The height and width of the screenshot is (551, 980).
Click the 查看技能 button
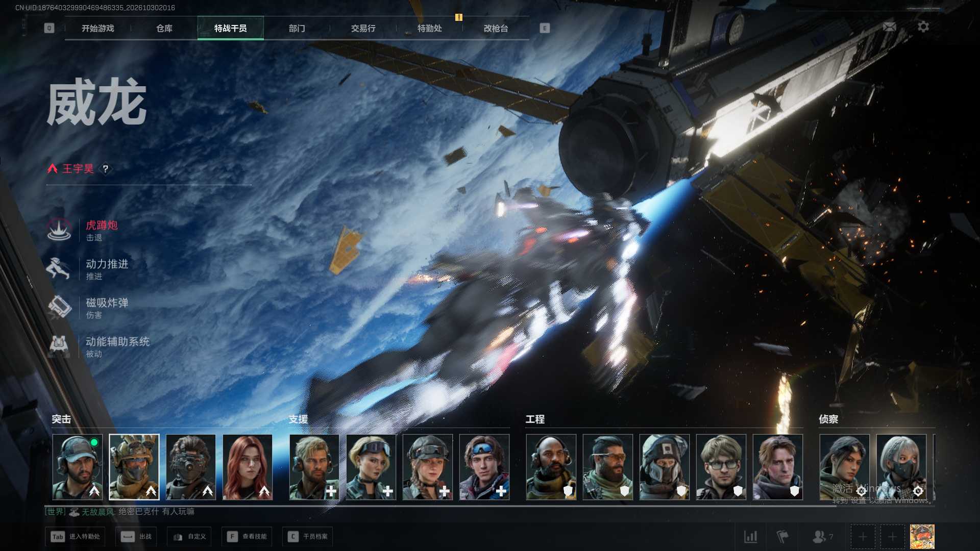247,537
